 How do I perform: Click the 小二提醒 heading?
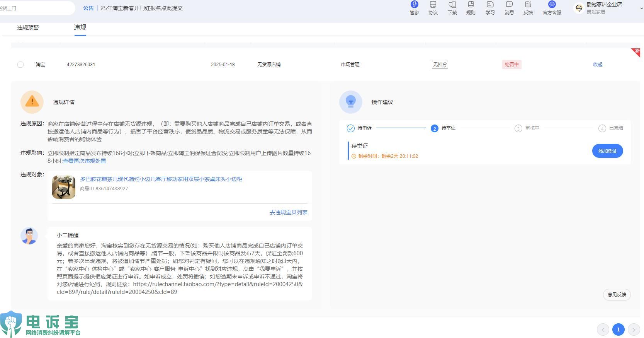[x=68, y=235]
